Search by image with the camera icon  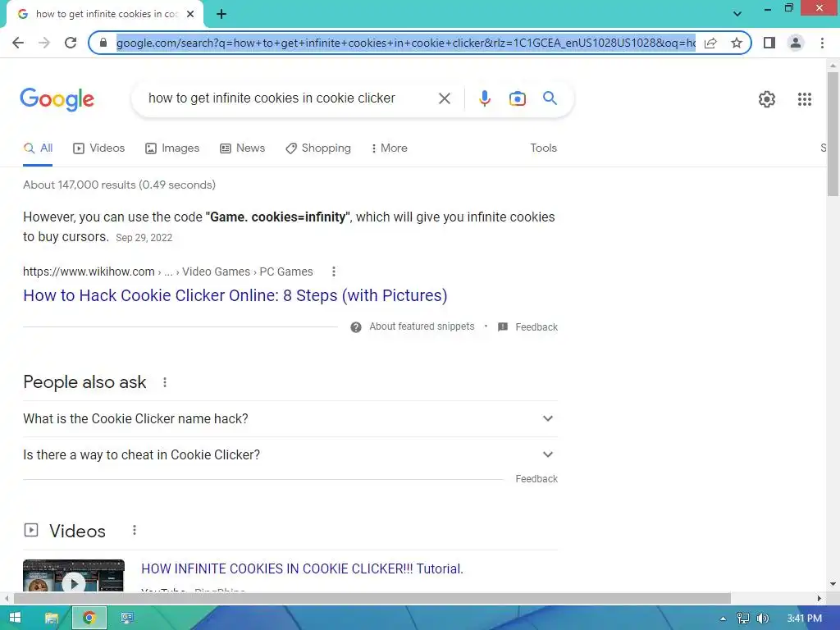518,98
